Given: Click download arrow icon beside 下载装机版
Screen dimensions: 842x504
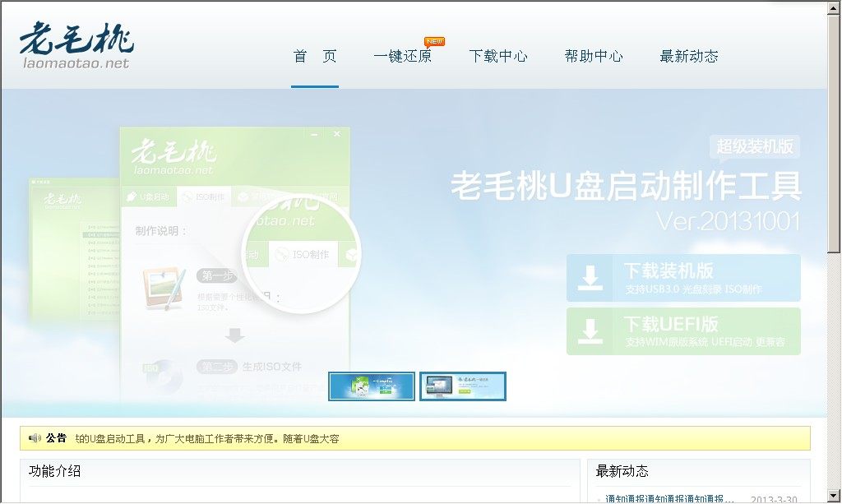Looking at the screenshot, I should (590, 278).
